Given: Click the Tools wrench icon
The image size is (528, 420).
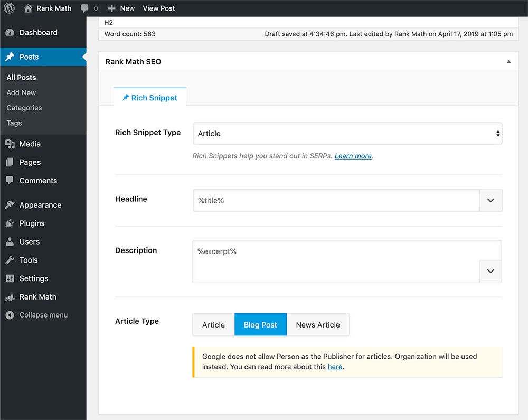Looking at the screenshot, I should point(10,260).
